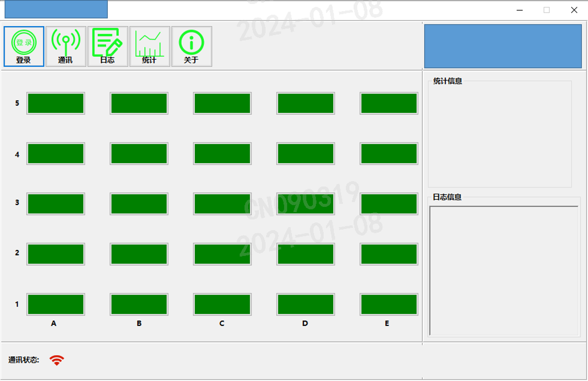Show the 统计 statistics chart
This screenshot has width=588, height=381.
tap(150, 46)
